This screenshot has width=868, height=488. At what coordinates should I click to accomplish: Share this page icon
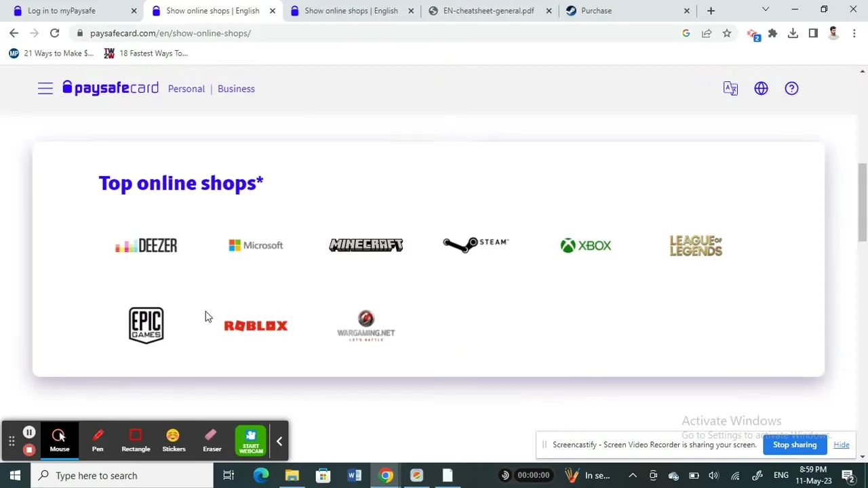point(707,33)
